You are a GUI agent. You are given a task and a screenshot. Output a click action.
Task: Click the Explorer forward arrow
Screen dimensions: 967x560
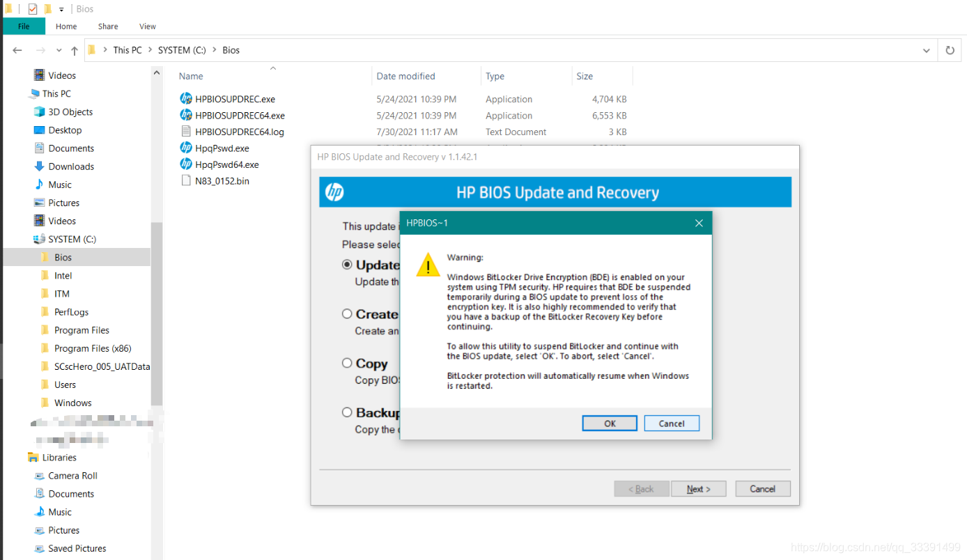[x=40, y=50]
